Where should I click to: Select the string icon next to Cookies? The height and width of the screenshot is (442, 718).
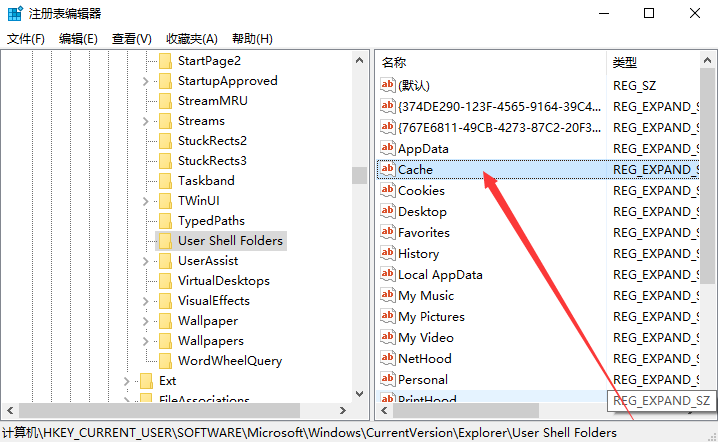387,190
